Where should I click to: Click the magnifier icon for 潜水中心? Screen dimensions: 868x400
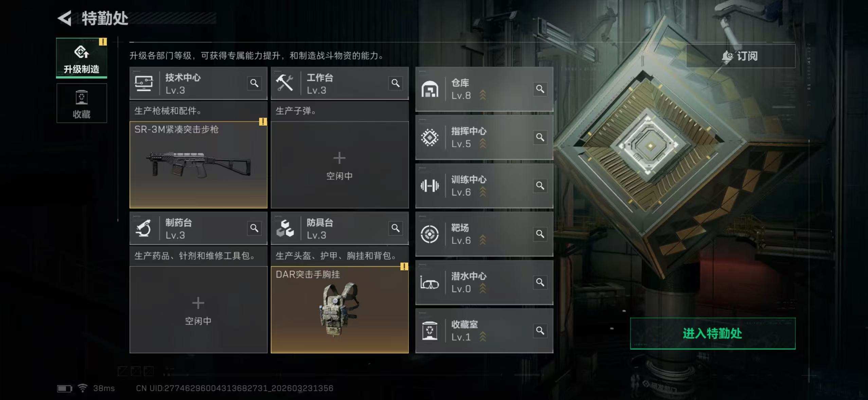tap(540, 282)
